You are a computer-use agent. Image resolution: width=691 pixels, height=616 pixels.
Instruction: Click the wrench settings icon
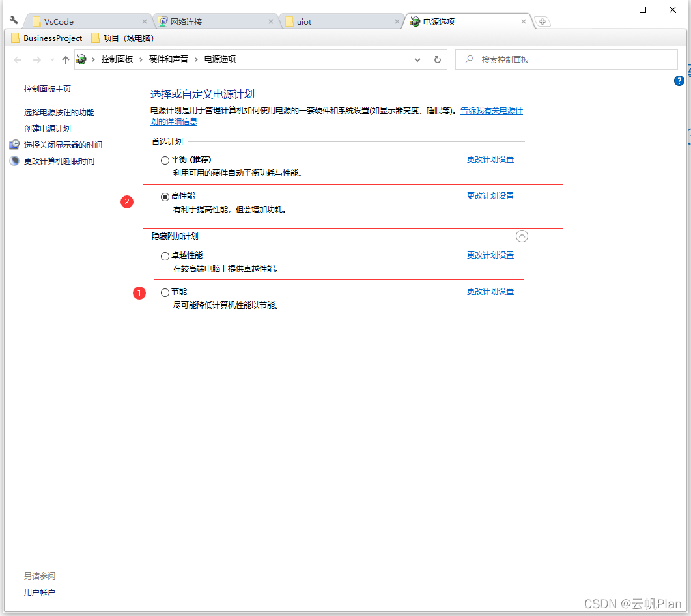click(x=14, y=20)
